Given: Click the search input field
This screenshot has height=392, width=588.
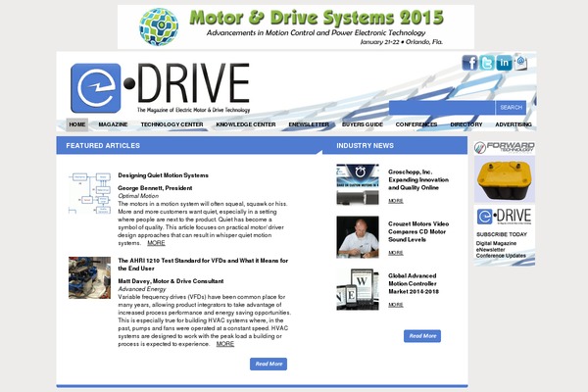Looking at the screenshot, I should pyautogui.click(x=442, y=108).
